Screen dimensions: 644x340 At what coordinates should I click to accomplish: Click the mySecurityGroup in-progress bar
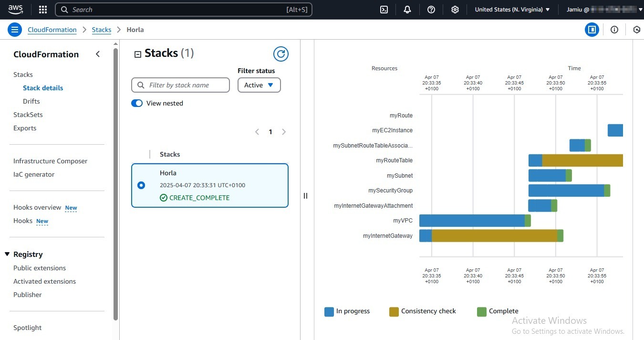click(x=566, y=191)
